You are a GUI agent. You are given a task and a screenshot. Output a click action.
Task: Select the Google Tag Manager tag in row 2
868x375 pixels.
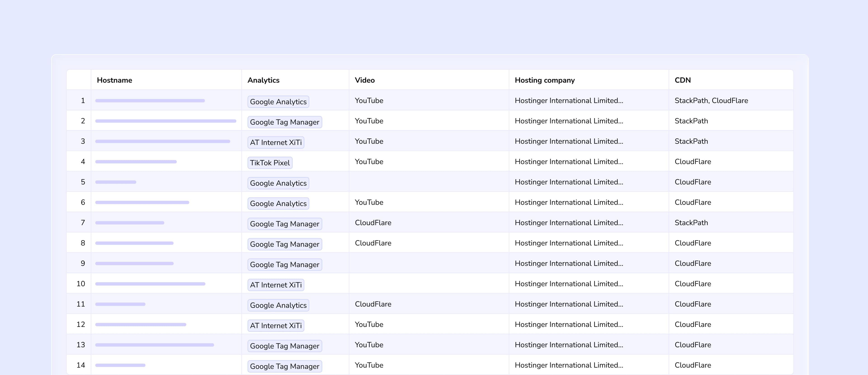coord(284,122)
